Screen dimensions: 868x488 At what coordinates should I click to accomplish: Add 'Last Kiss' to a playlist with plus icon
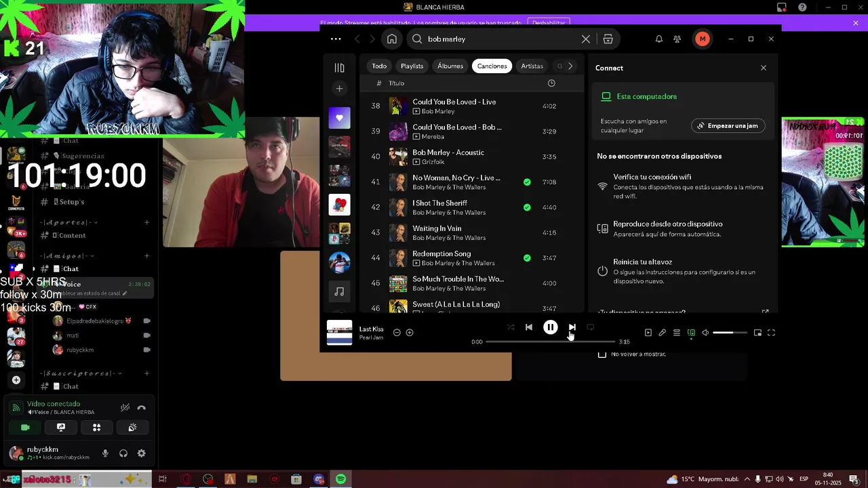click(410, 333)
